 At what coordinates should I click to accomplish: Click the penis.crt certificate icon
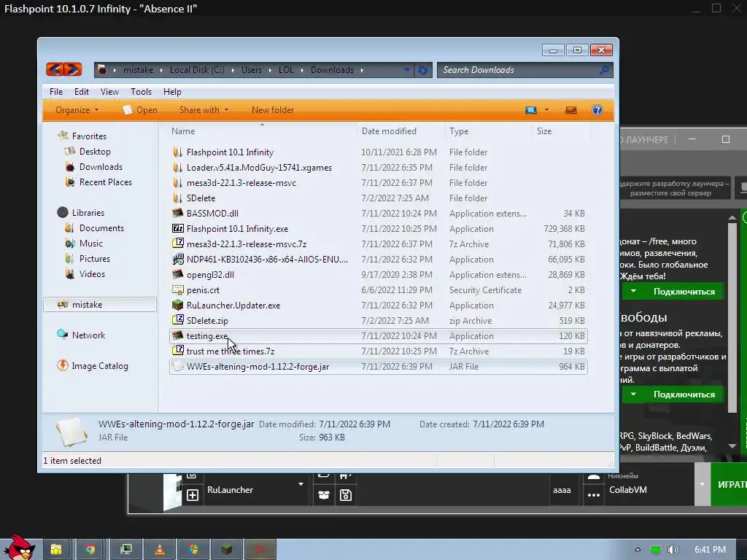[x=178, y=290]
